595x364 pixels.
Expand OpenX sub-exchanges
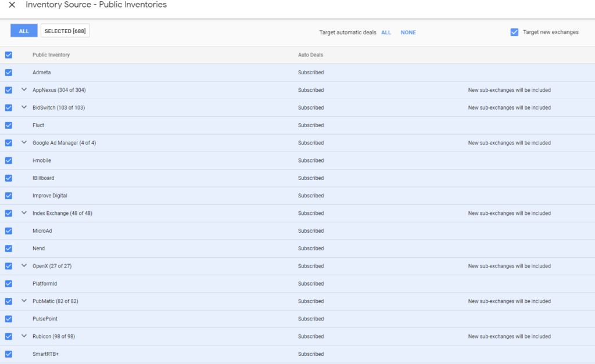[x=24, y=266]
